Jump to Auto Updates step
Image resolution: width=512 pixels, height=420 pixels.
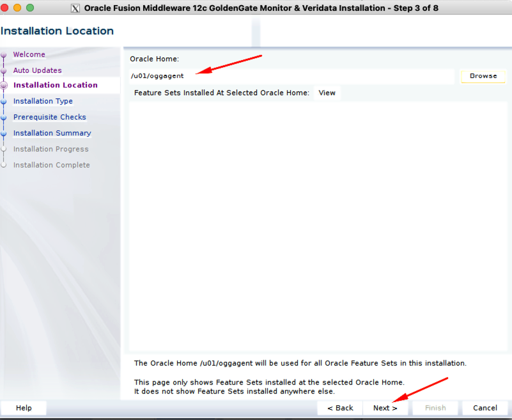[37, 70]
